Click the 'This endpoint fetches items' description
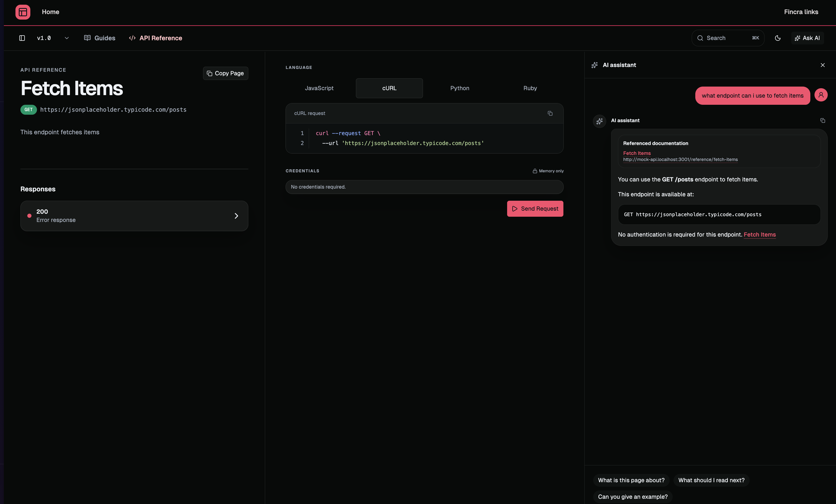The width and height of the screenshot is (836, 504). (x=60, y=132)
